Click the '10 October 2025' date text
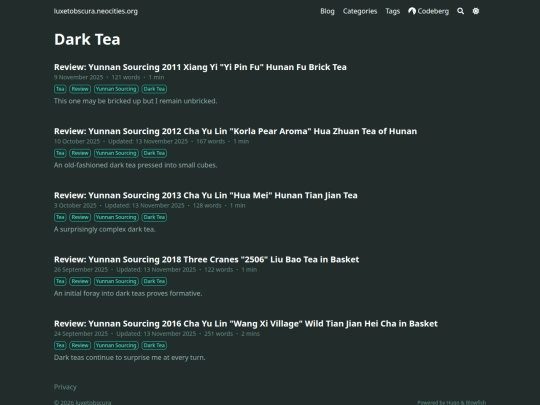Viewport: 540px width, 405px height. pyautogui.click(x=77, y=142)
